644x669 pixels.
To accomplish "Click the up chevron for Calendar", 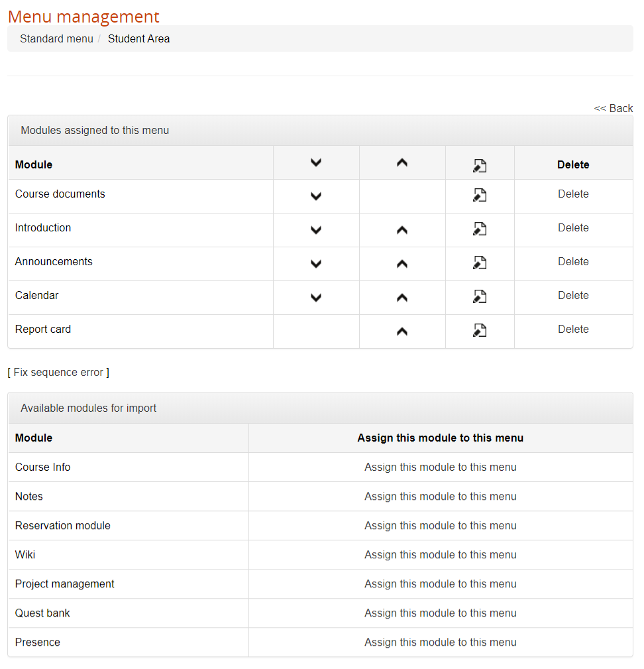I will 402,296.
